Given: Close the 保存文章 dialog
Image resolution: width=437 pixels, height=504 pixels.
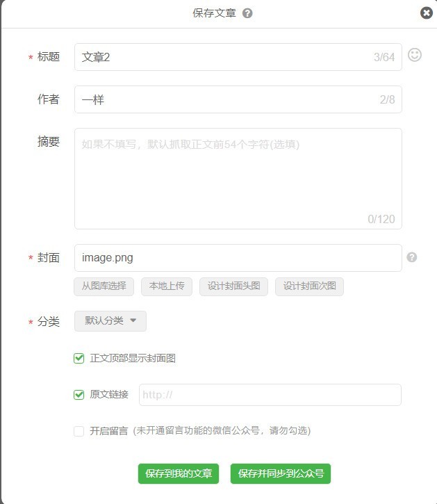Looking at the screenshot, I should pos(427,13).
